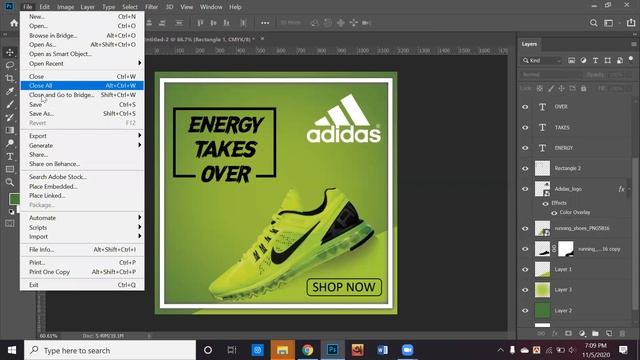Viewport: 640px width, 360px height.
Task: Filter layers by smart objects icon
Action: coord(620,60)
